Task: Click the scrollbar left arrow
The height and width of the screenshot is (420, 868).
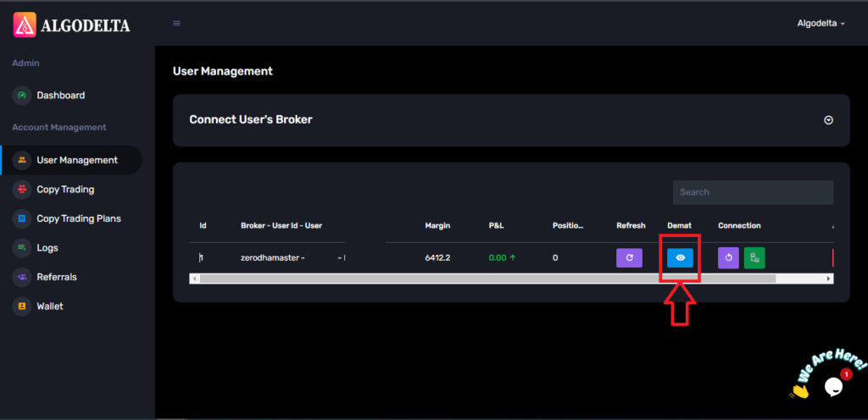Action: tap(194, 279)
